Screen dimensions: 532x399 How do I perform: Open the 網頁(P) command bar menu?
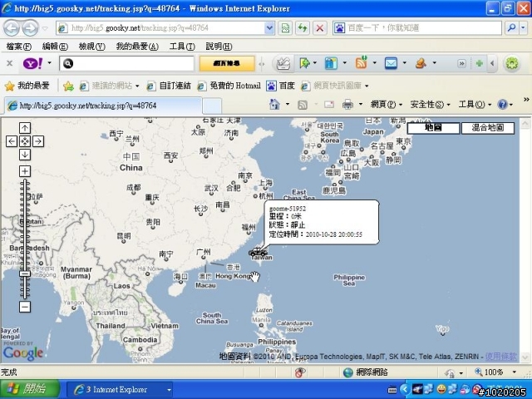coord(387,105)
